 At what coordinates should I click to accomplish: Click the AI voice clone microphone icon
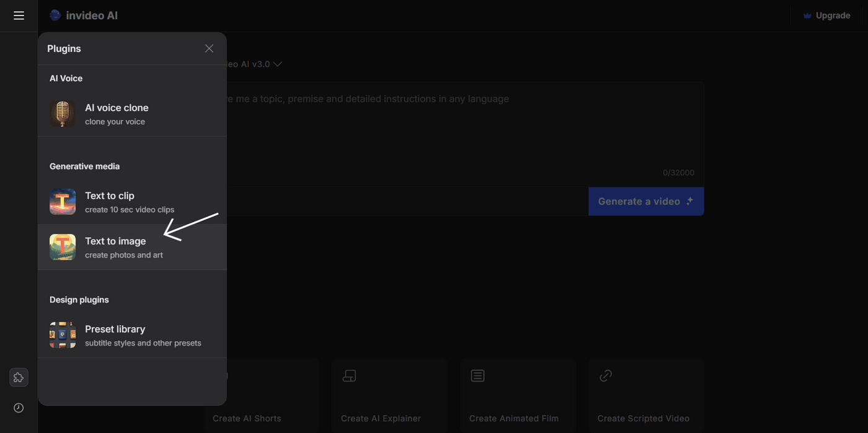click(x=63, y=114)
